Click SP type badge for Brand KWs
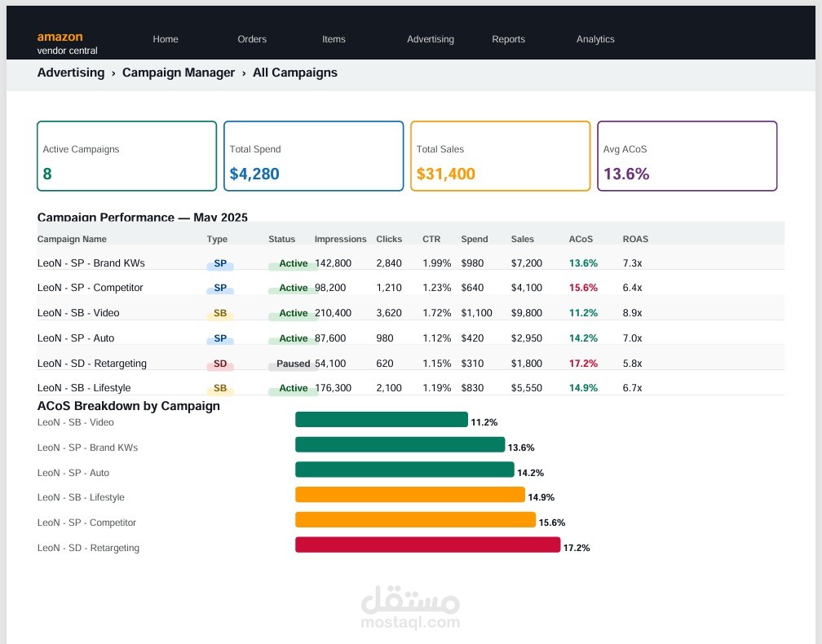This screenshot has width=822, height=644. pyautogui.click(x=220, y=263)
